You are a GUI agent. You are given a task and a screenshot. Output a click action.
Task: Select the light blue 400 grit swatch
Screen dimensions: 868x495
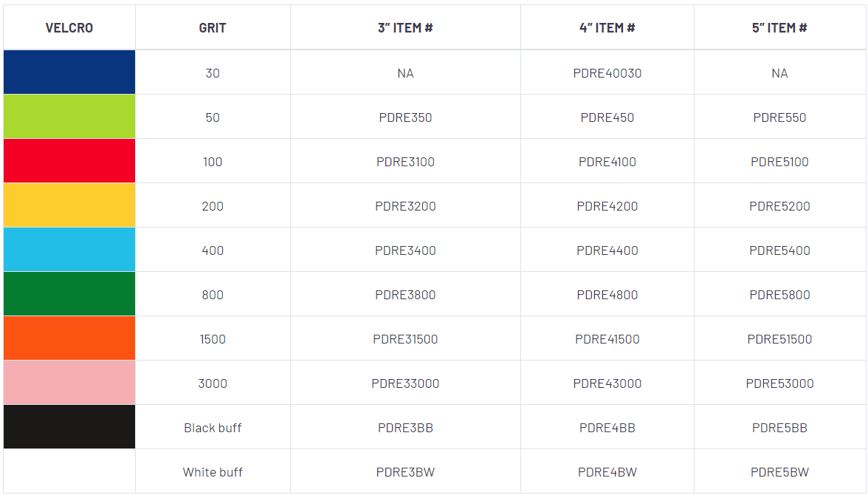click(69, 250)
